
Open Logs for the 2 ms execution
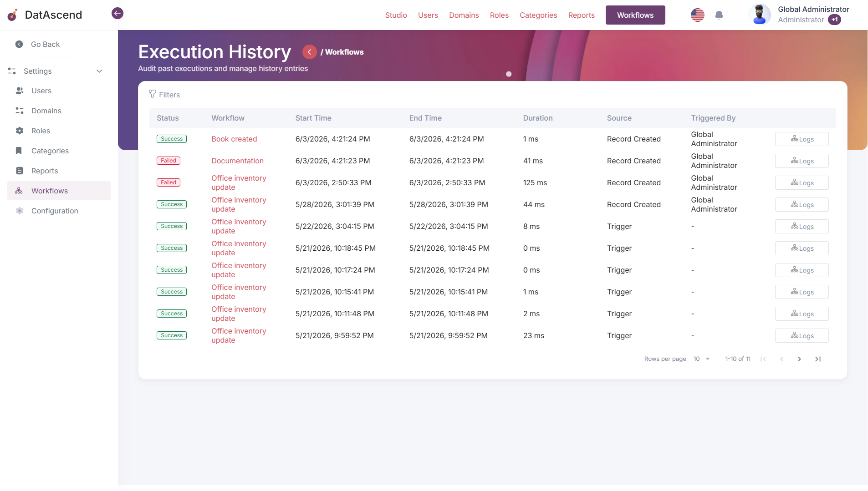click(802, 314)
